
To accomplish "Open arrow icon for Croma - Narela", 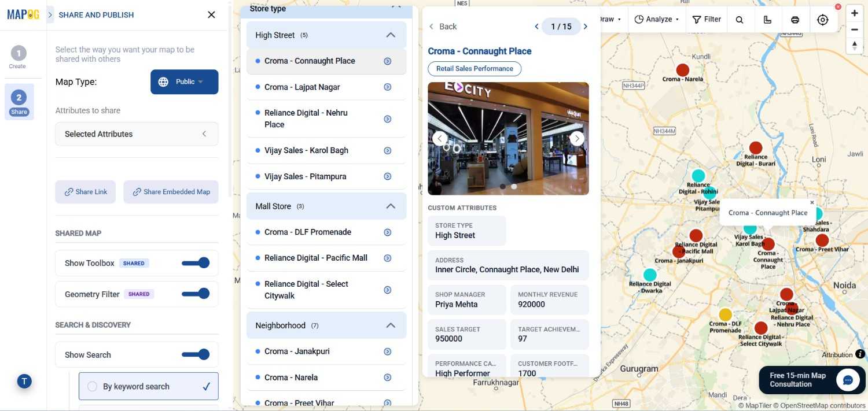I will (388, 377).
